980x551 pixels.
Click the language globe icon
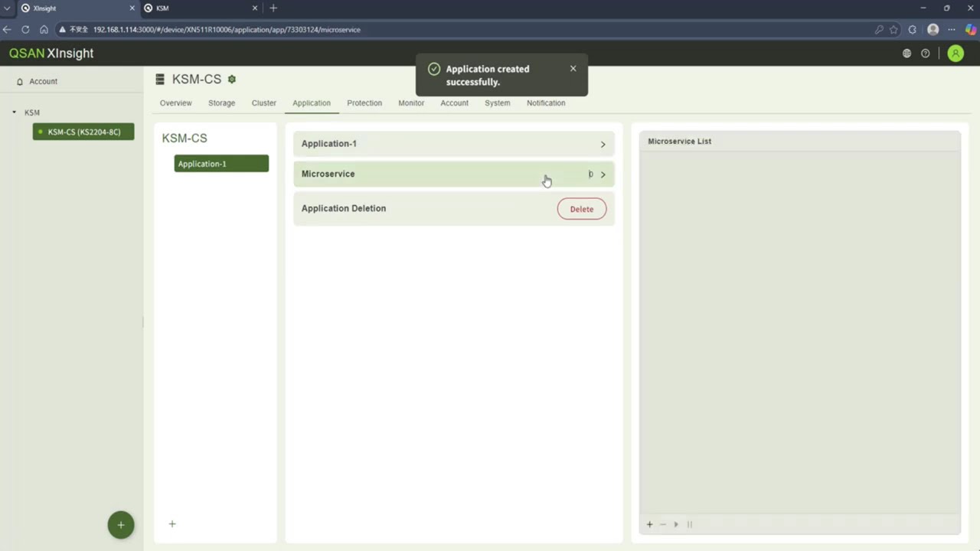(907, 54)
